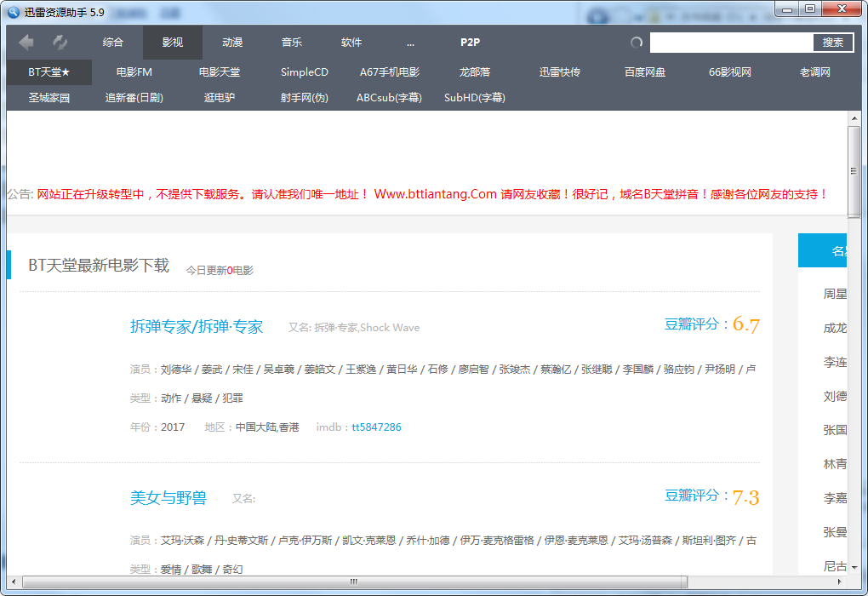
Task: Select the P2P tab
Action: coord(471,43)
